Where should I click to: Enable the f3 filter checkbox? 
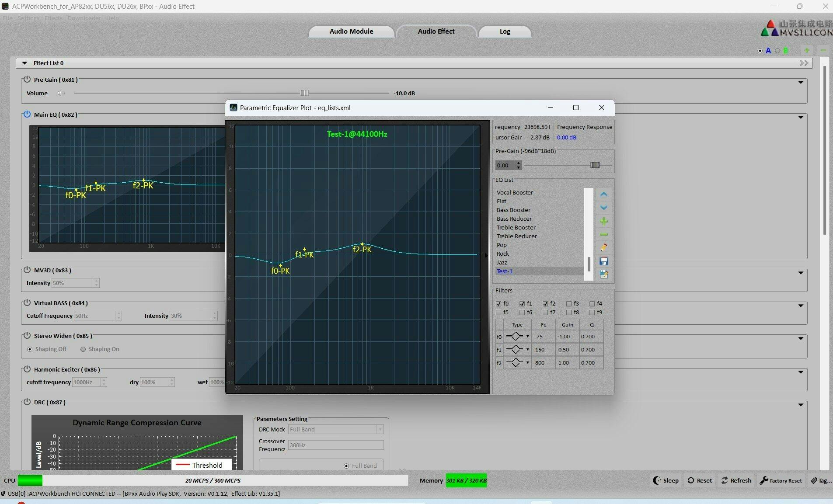click(x=569, y=304)
